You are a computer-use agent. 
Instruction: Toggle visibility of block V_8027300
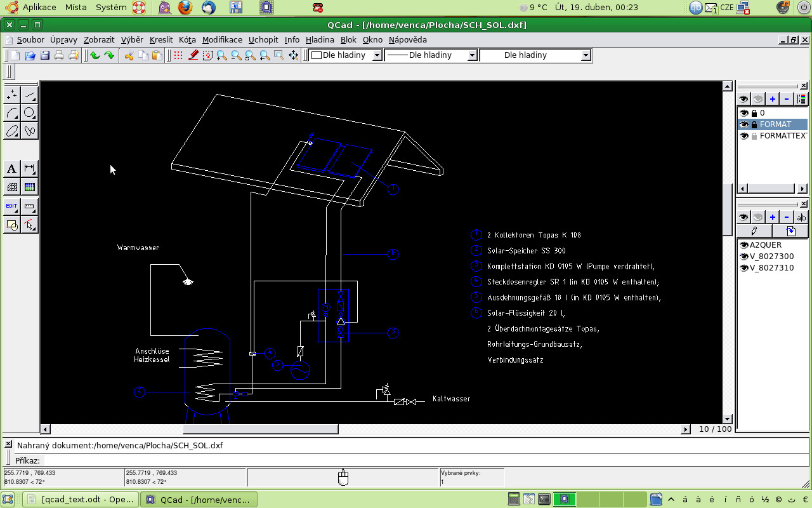click(x=745, y=257)
